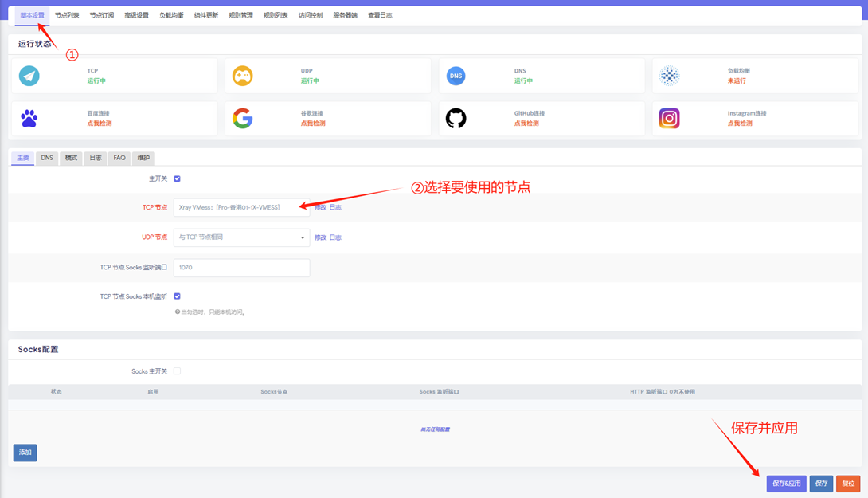This screenshot has width=868, height=498.
Task: Click the Instagram connection test icon
Action: pyautogui.click(x=669, y=119)
